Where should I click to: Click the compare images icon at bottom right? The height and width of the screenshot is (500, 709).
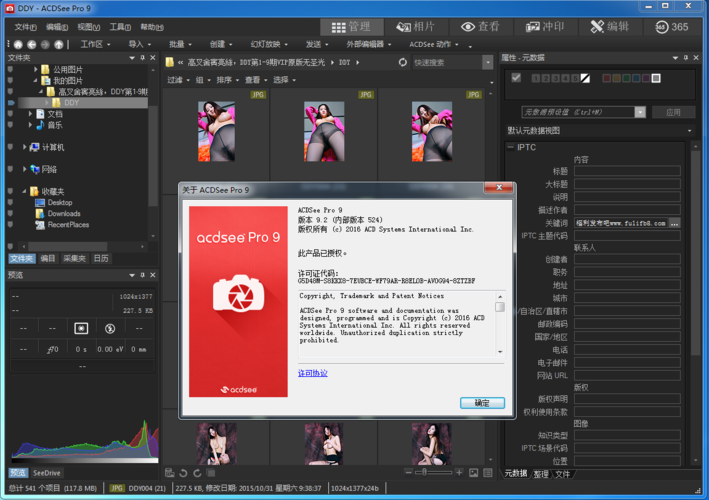pos(487,473)
